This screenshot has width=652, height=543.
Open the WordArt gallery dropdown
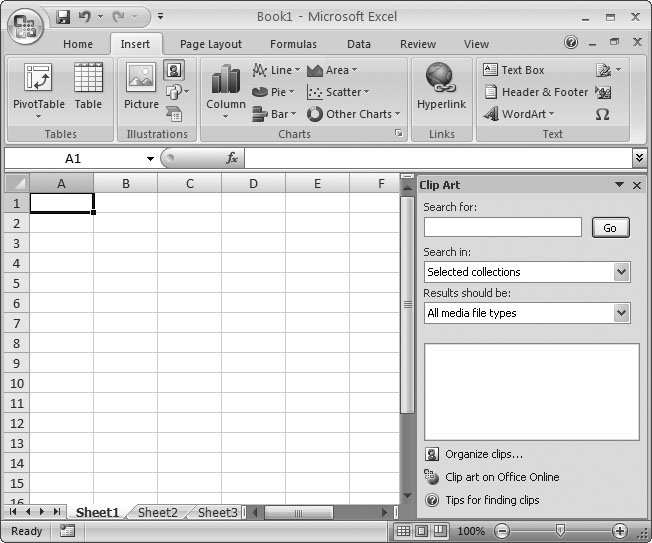pyautogui.click(x=519, y=114)
